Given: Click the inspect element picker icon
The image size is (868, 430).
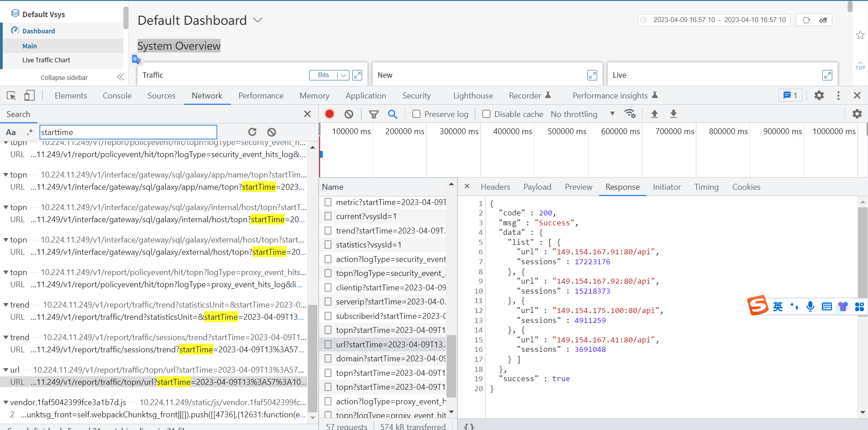Looking at the screenshot, I should (11, 96).
